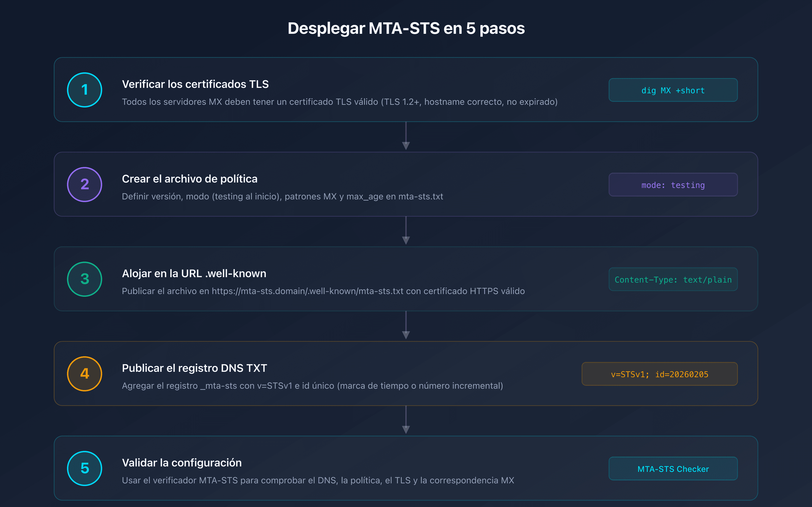Screen dimensions: 812x507
Task: Select the step 1 numbered circle icon
Action: click(x=84, y=90)
